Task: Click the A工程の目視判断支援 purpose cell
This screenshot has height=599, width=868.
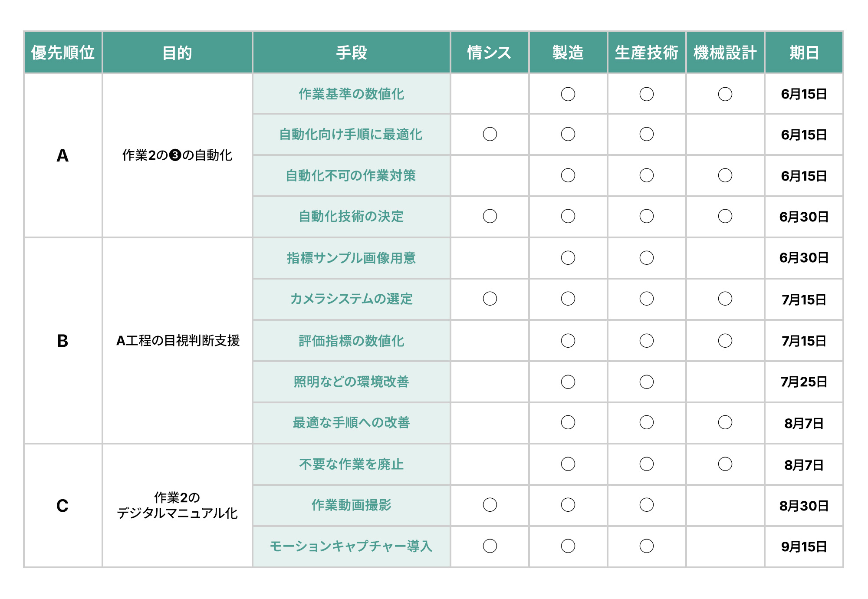Action: (x=178, y=341)
